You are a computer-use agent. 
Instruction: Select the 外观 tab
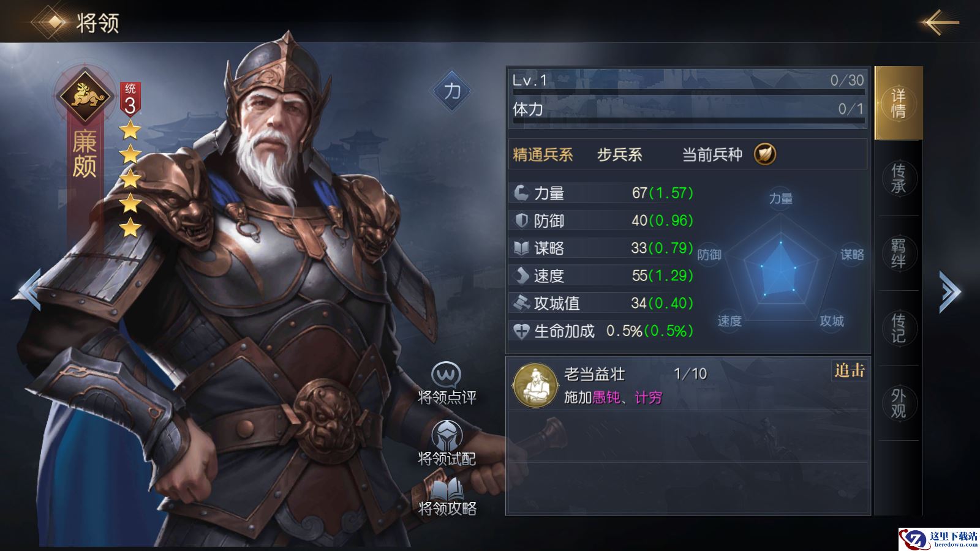898,403
